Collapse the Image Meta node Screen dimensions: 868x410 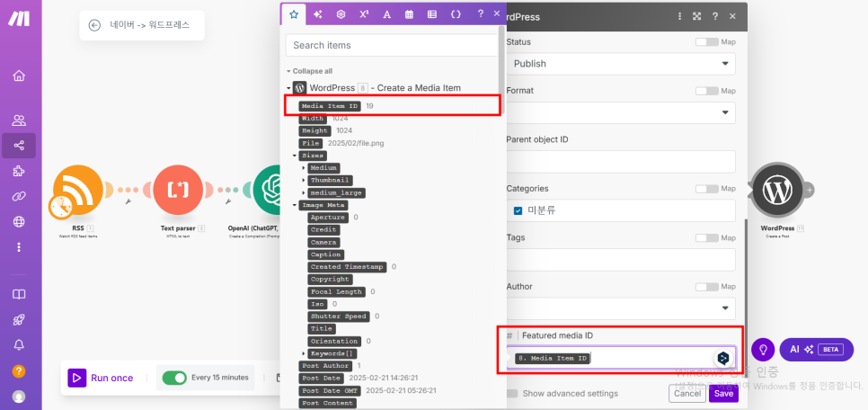tap(295, 205)
